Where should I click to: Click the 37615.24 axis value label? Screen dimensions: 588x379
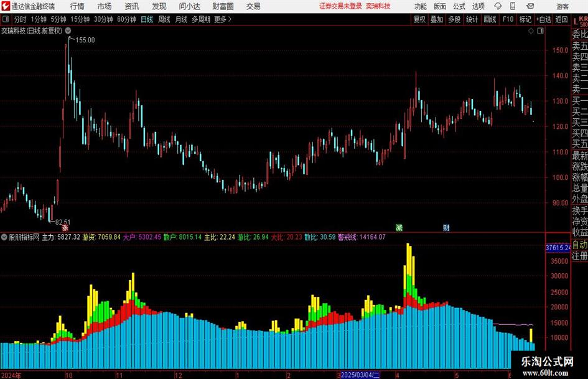click(x=558, y=248)
